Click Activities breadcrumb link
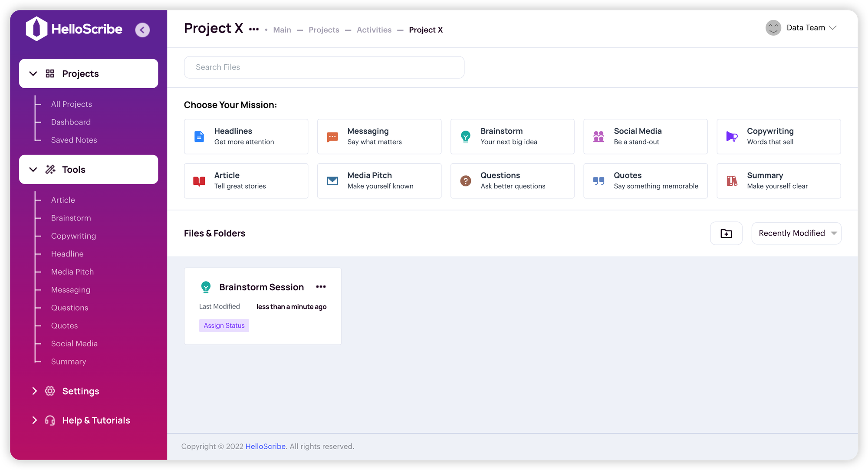868x470 pixels. point(374,30)
